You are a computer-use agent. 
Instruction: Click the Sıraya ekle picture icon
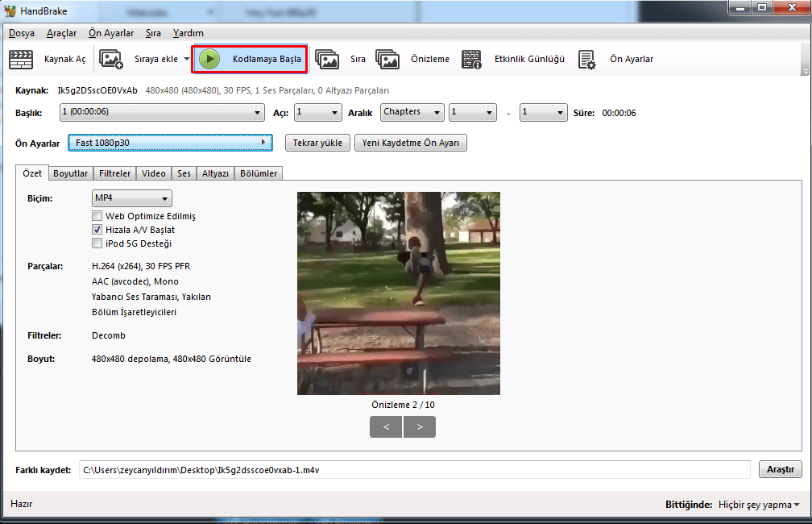tap(111, 59)
